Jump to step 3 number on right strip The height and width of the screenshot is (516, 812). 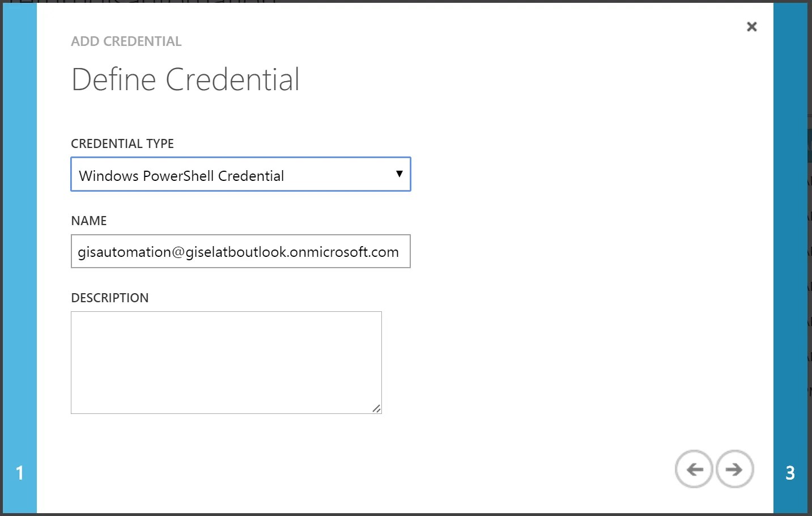pyautogui.click(x=790, y=473)
